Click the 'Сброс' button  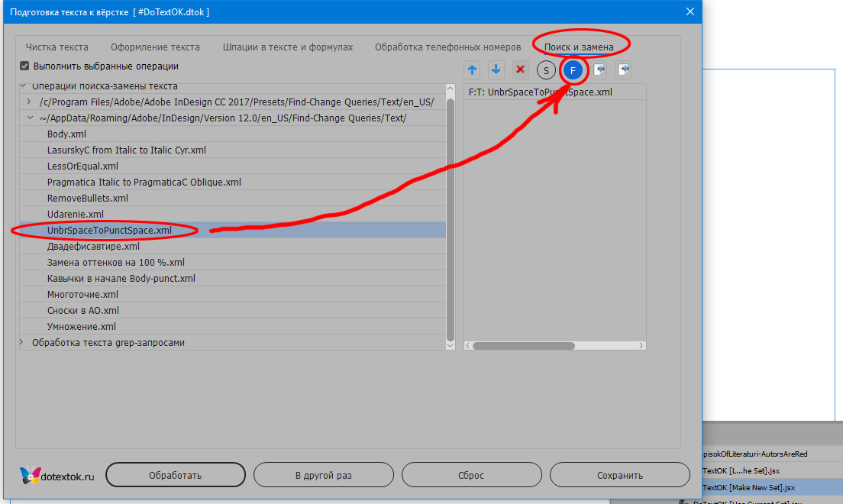point(471,475)
